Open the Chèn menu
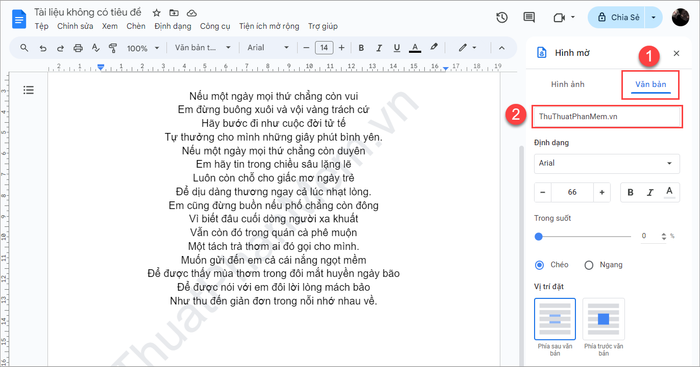The height and width of the screenshot is (367, 700). click(136, 26)
